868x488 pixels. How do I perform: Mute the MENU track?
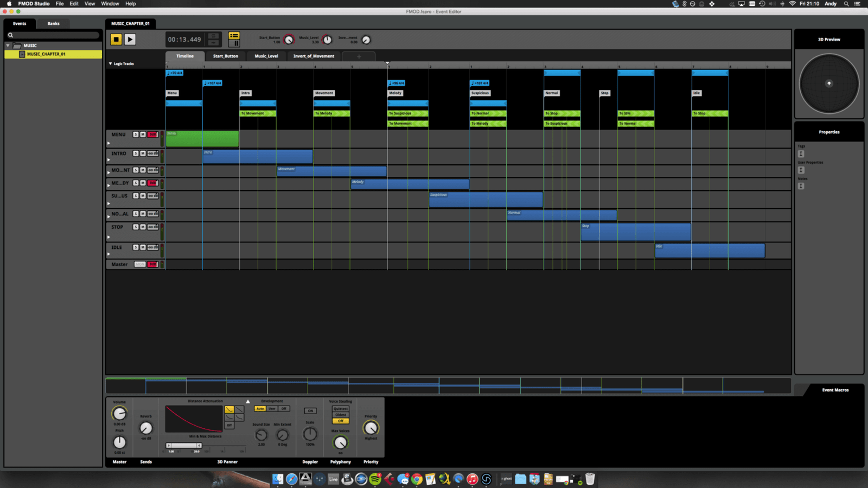click(x=143, y=134)
